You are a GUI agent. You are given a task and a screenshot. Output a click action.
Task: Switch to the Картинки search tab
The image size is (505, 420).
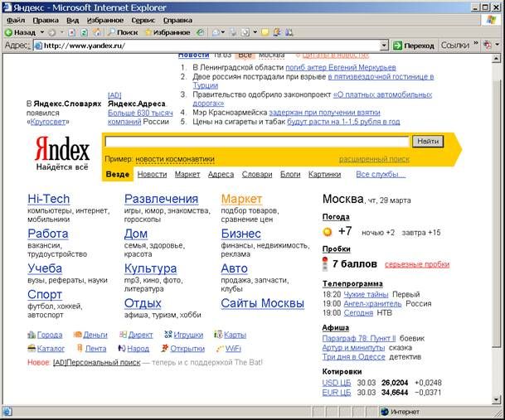tap(325, 175)
